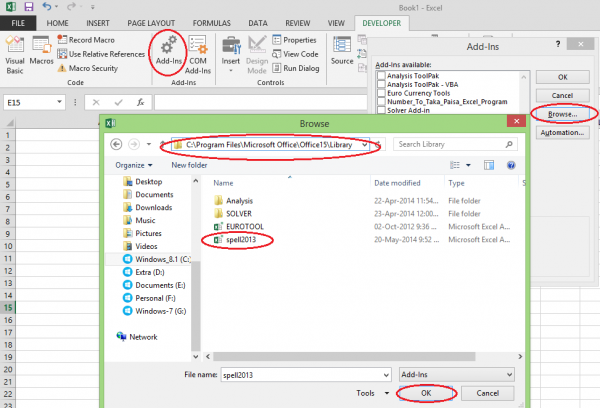Open the Add-Ins file type dropdown
The height and width of the screenshot is (408, 600).
click(457, 374)
